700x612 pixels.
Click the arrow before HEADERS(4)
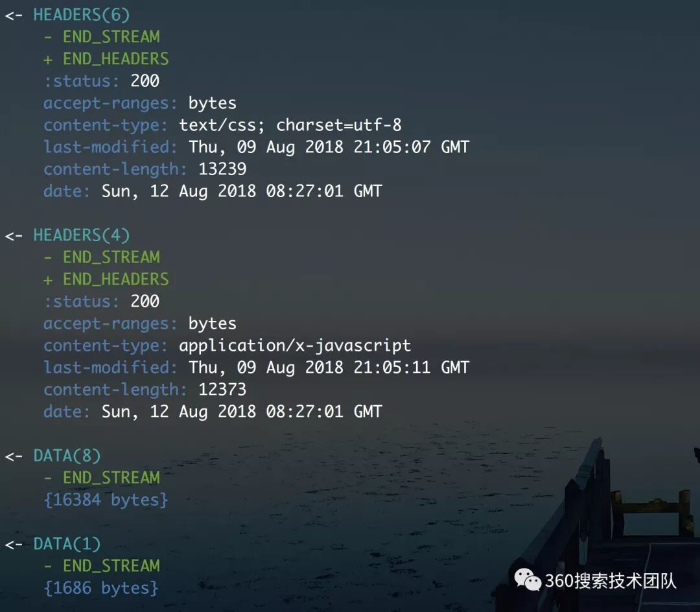[14, 236]
